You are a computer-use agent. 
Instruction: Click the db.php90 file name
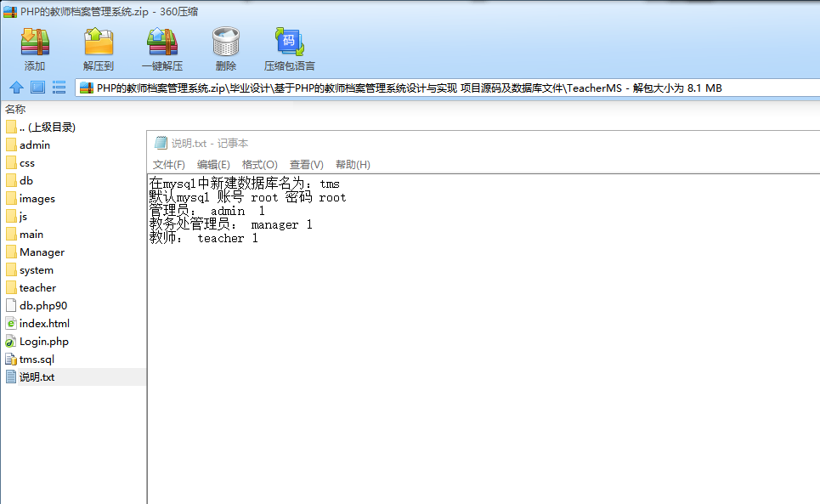tap(43, 305)
